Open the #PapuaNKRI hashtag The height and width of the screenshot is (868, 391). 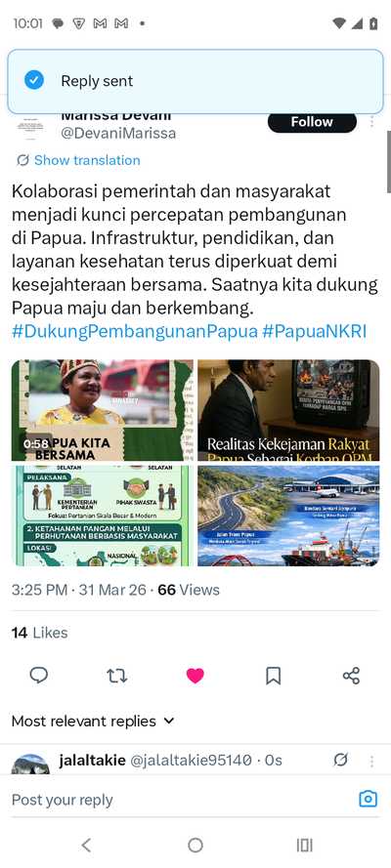pyautogui.click(x=315, y=332)
